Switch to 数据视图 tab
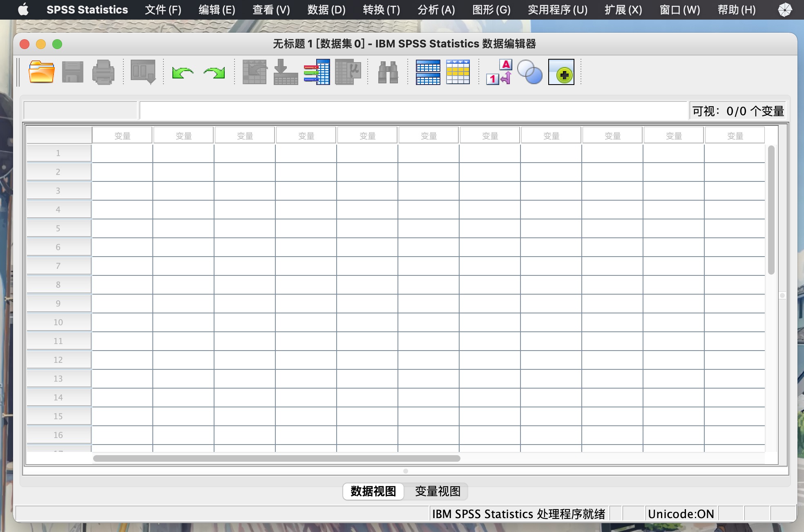 click(x=373, y=491)
